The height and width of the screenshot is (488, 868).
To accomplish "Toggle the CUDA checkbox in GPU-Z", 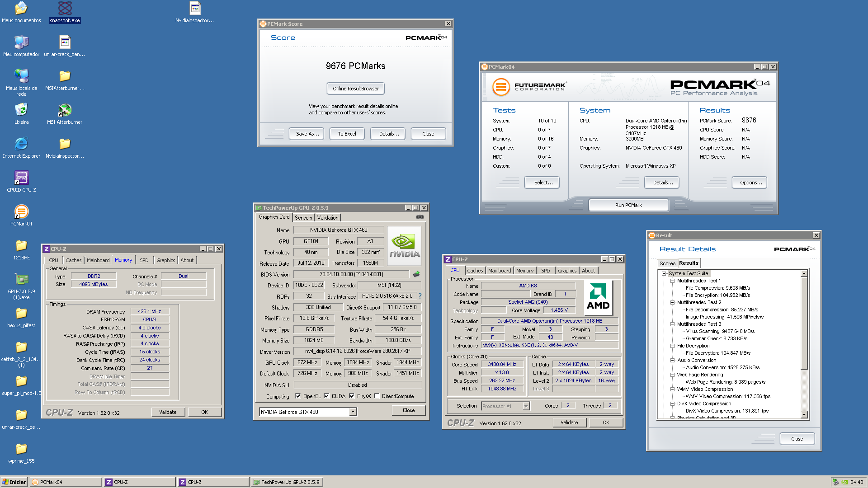I will (326, 396).
